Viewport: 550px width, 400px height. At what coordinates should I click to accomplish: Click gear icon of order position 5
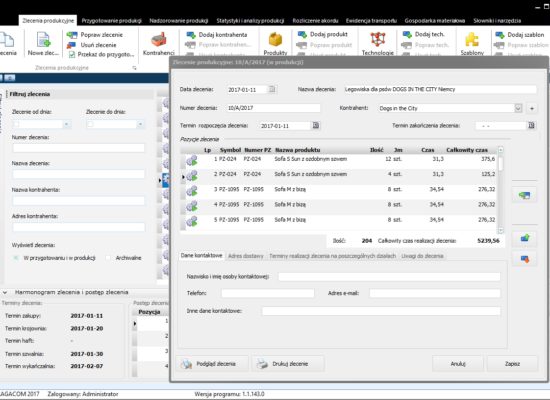coord(192,221)
